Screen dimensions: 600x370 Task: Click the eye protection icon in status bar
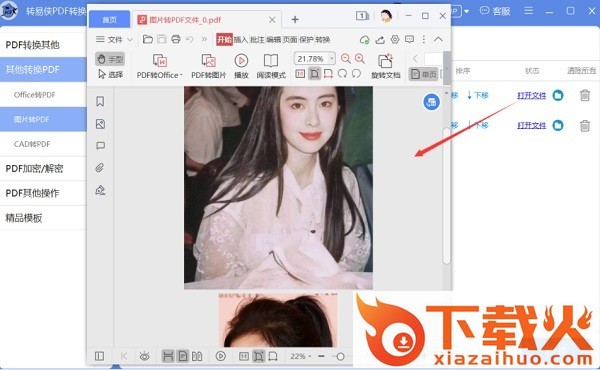click(x=144, y=357)
